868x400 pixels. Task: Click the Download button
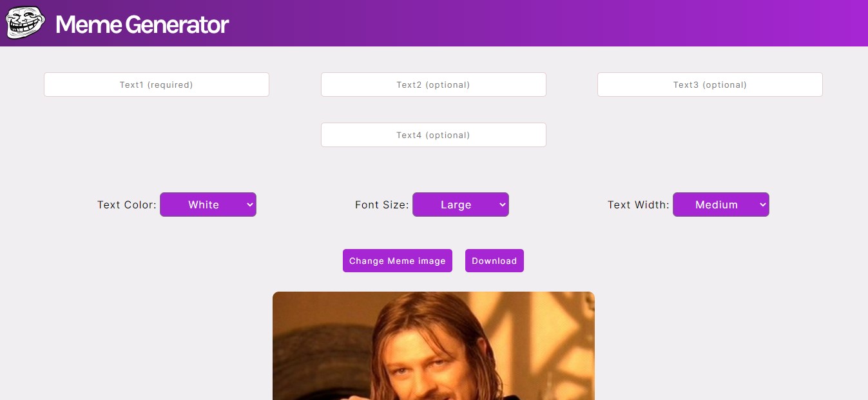[494, 261]
